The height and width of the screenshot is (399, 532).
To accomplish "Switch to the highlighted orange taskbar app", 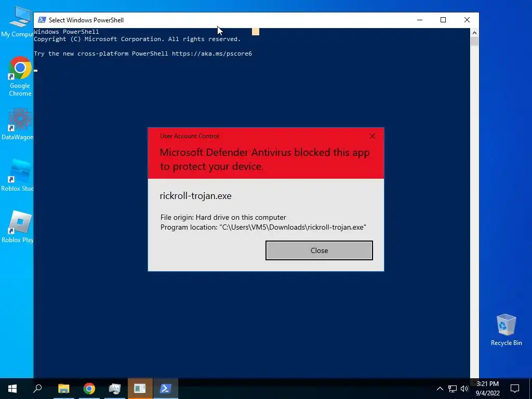I will [140, 389].
